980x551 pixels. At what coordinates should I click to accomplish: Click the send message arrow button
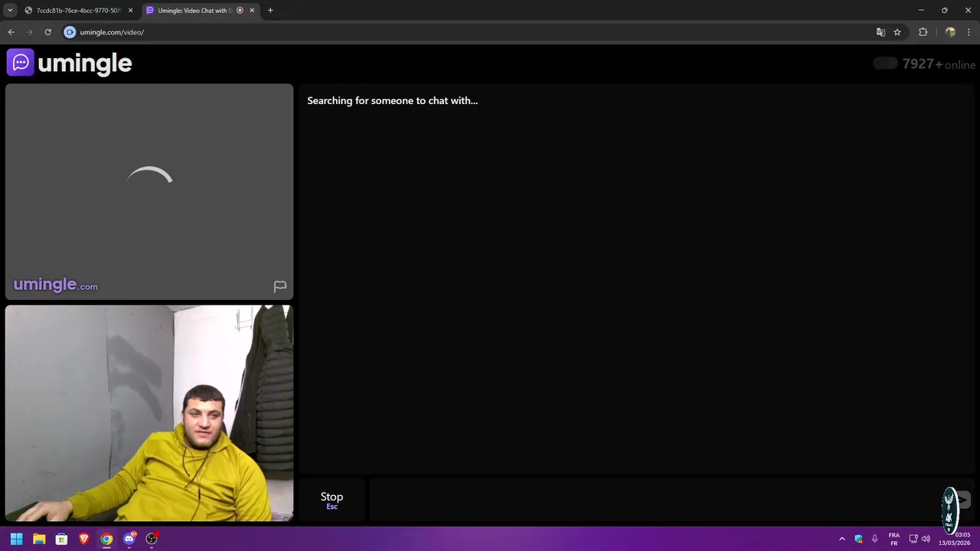(x=962, y=500)
